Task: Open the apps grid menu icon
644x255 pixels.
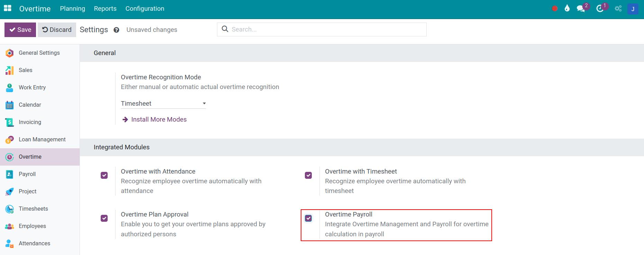Action: click(8, 8)
